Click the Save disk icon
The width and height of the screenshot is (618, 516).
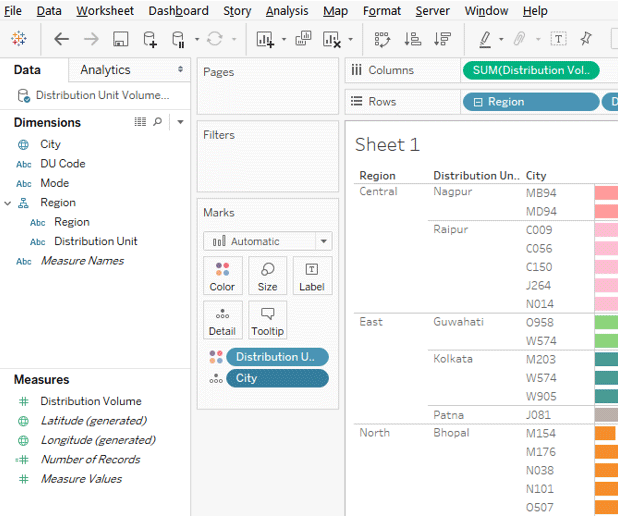(121, 39)
